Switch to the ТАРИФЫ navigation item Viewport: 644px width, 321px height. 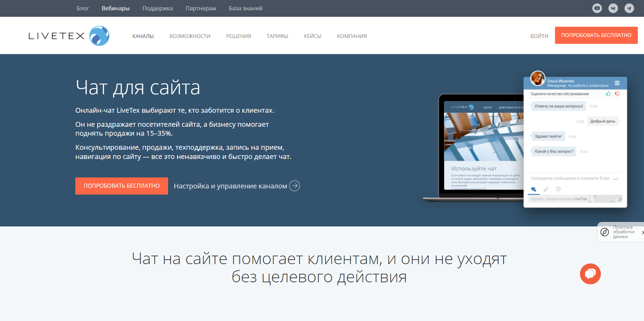pyautogui.click(x=278, y=36)
